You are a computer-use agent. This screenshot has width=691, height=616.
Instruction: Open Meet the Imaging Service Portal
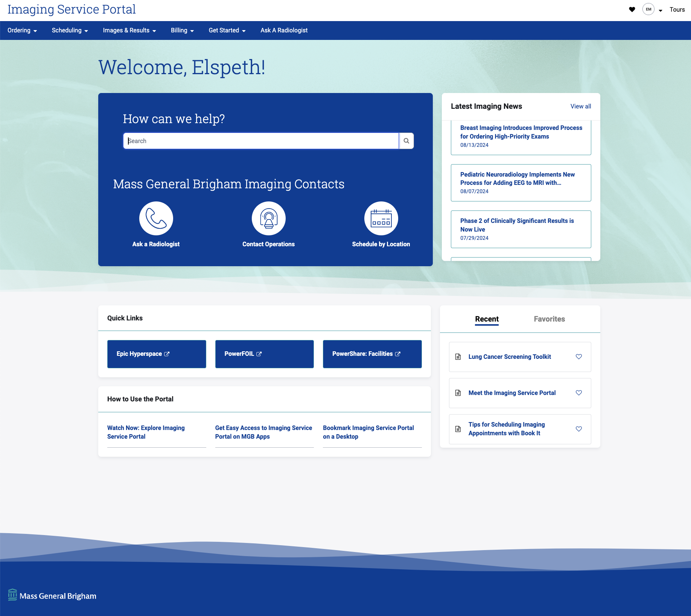512,393
